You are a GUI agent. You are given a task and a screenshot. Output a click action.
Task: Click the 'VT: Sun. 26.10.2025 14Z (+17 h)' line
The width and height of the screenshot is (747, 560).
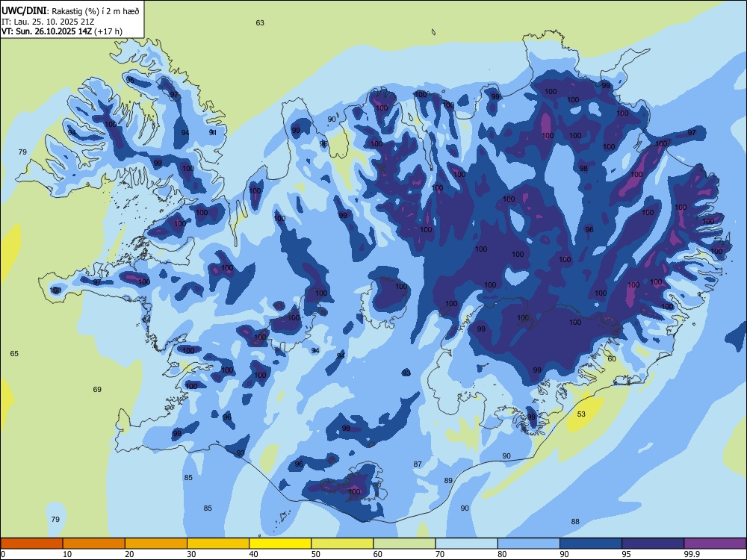coord(62,31)
